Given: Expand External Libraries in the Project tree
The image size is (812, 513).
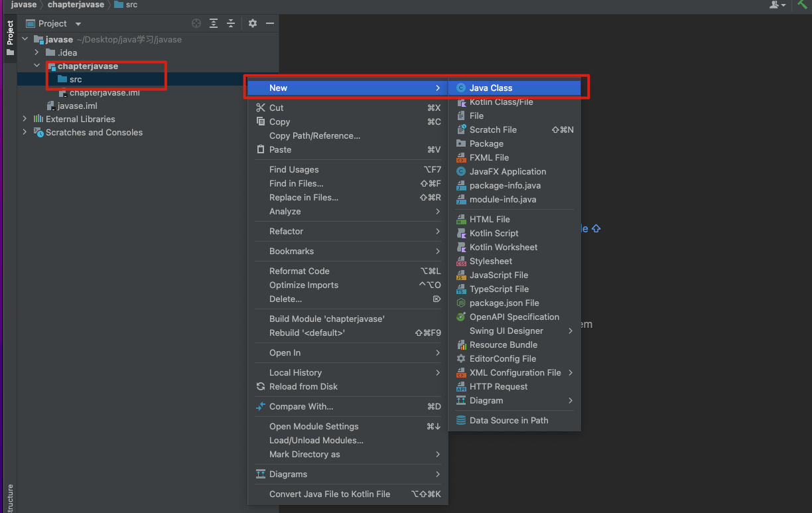Looking at the screenshot, I should click(25, 119).
